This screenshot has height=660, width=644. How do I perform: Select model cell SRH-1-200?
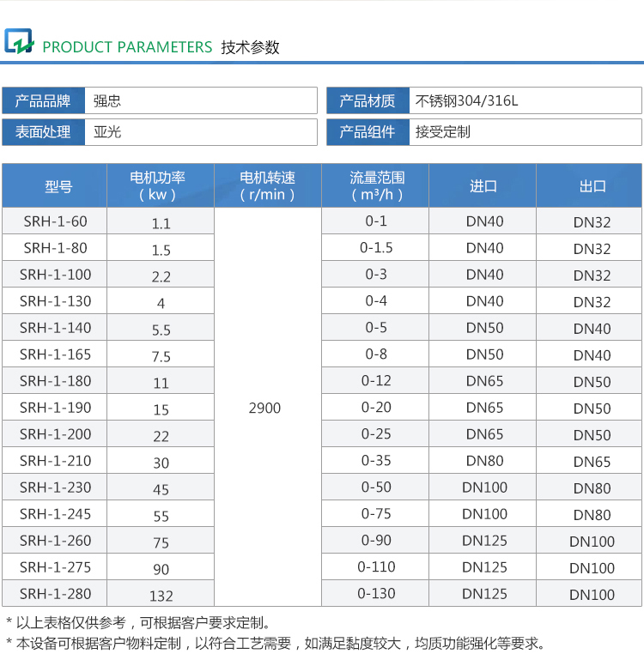[x=55, y=433]
